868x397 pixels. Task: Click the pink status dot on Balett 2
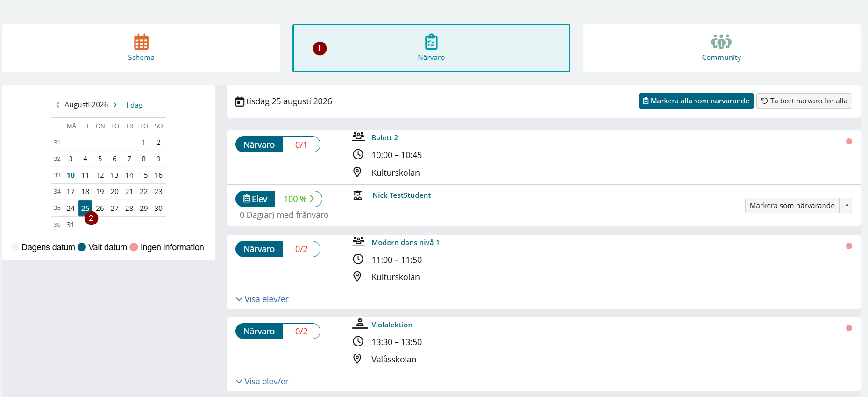click(849, 142)
